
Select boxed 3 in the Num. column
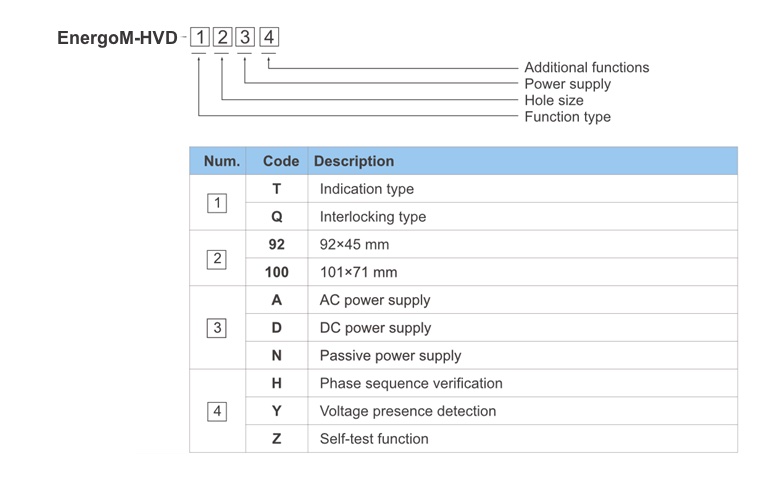pos(217,328)
